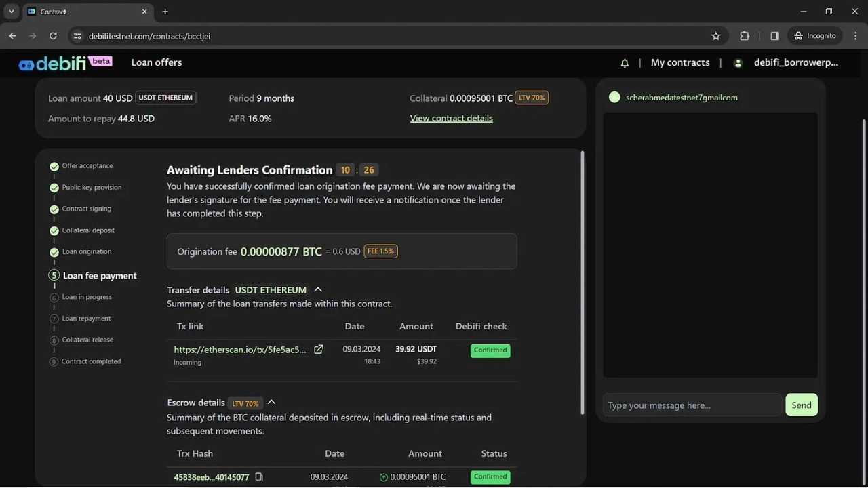Reload the page
The width and height of the screenshot is (868, 488).
click(x=53, y=36)
